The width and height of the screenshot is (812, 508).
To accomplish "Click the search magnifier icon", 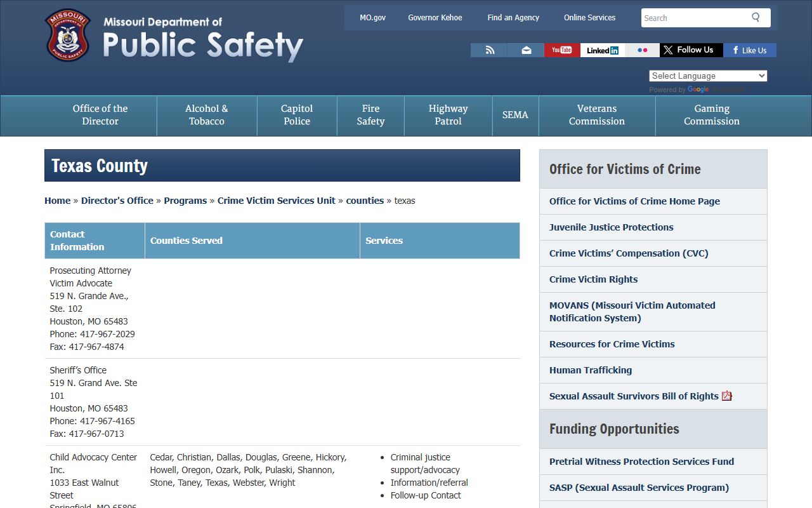I will 756,17.
